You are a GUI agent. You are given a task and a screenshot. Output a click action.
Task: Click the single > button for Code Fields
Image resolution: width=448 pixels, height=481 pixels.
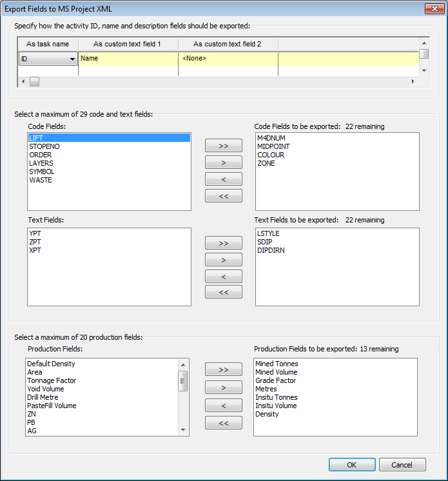tap(223, 162)
